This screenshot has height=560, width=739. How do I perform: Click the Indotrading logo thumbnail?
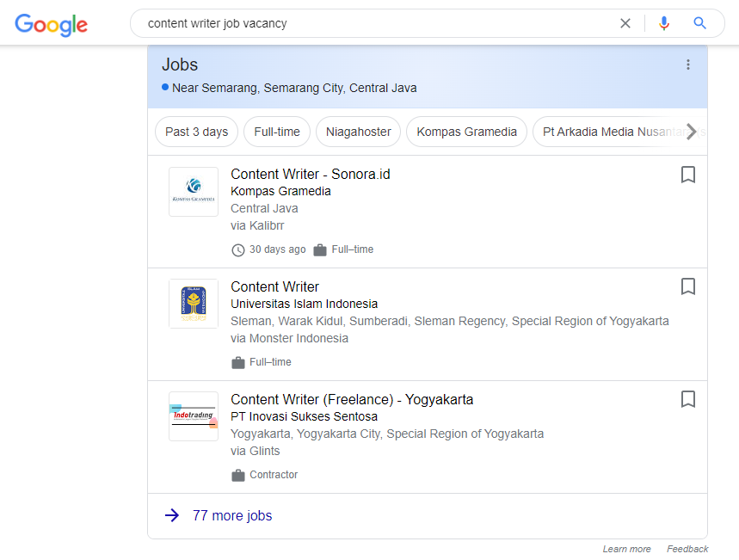click(194, 416)
